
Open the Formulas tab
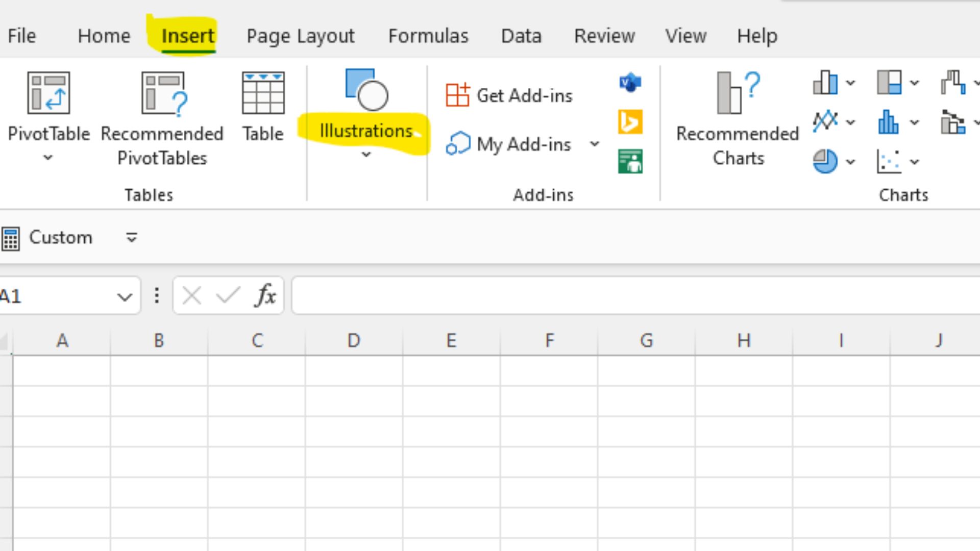(428, 36)
